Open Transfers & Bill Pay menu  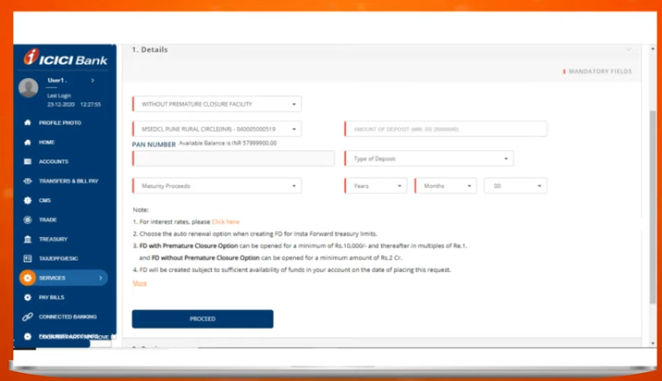point(68,181)
